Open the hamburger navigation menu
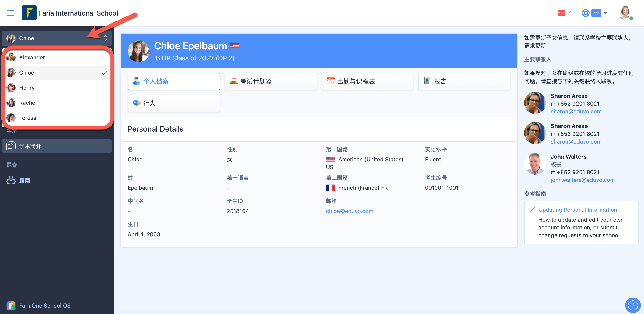Viewport: 644px width, 314px height. pos(10,13)
